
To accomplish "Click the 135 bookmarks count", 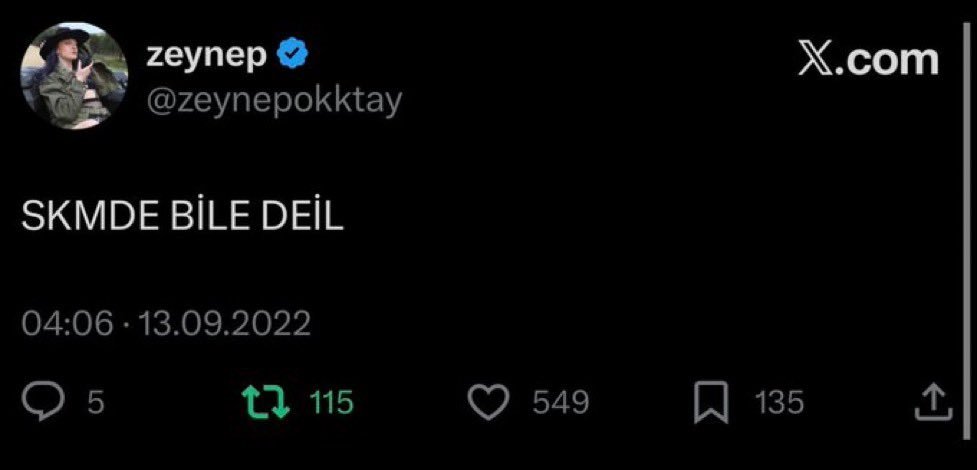I will [779, 403].
